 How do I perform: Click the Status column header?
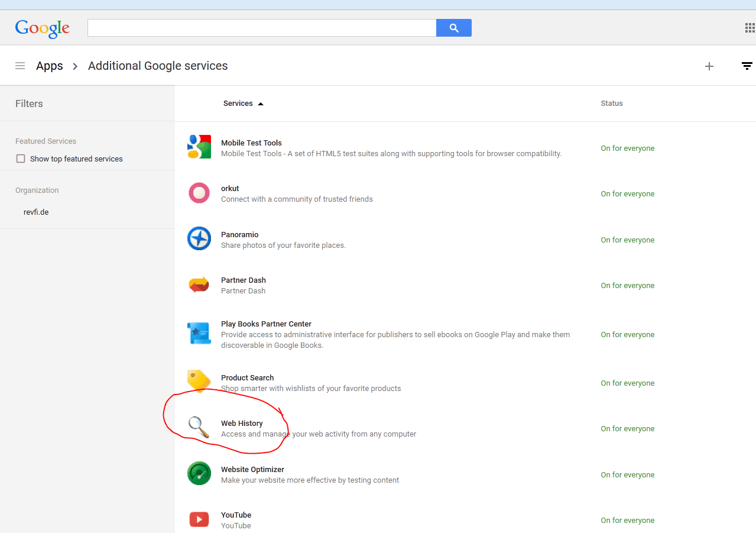pos(612,103)
